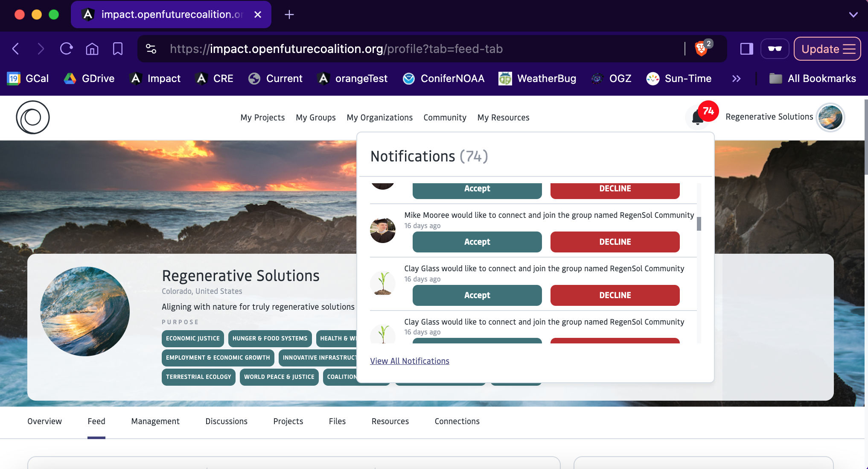Open Regenerative Solutions profile avatar menu
This screenshot has width=868, height=469.
point(830,117)
